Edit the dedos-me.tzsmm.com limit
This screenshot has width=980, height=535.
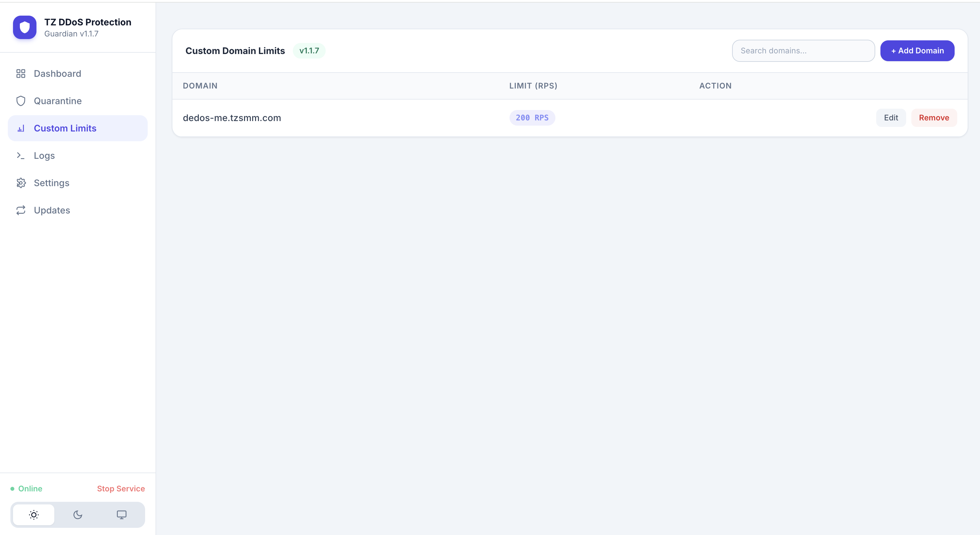click(892, 117)
